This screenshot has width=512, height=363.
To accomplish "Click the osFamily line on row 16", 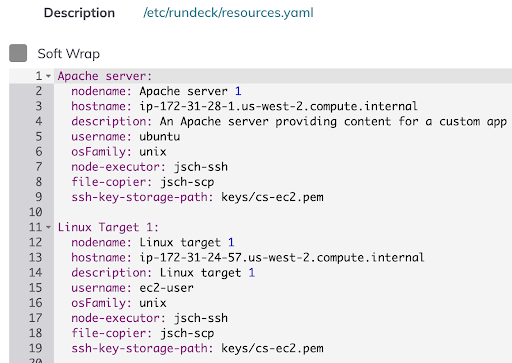I will click(x=119, y=303).
